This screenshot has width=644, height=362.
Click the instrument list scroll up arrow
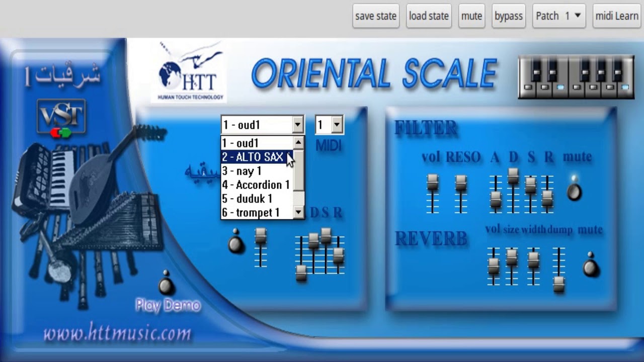coord(298,143)
